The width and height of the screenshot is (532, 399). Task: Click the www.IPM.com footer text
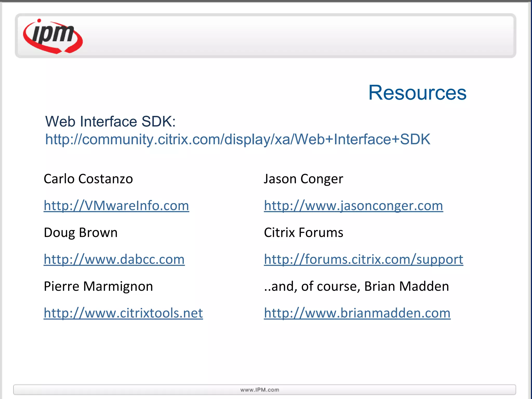tap(260, 390)
